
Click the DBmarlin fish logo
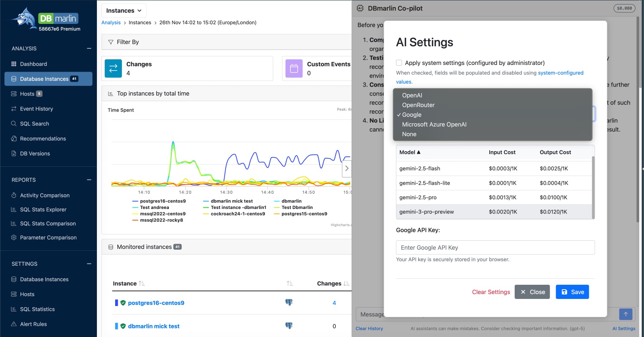[x=24, y=18]
